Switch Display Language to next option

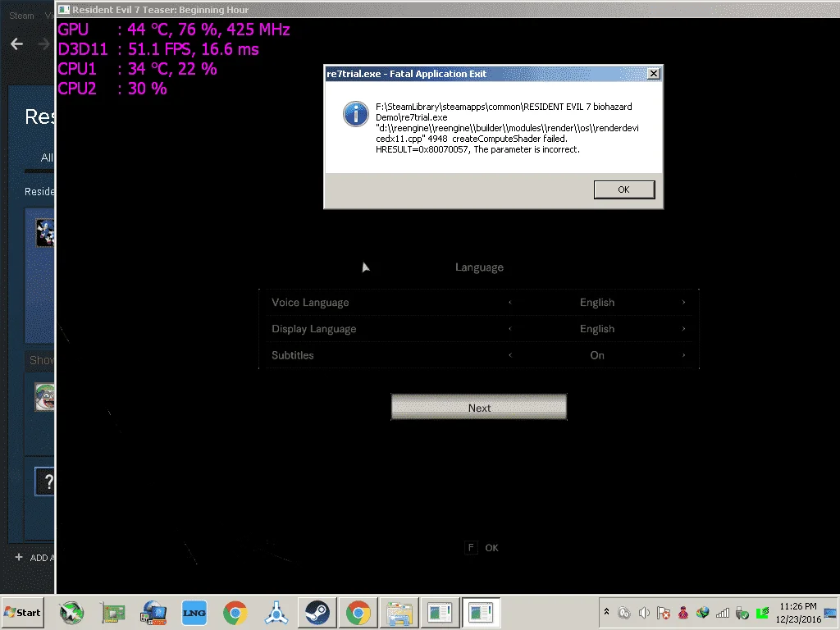point(683,328)
